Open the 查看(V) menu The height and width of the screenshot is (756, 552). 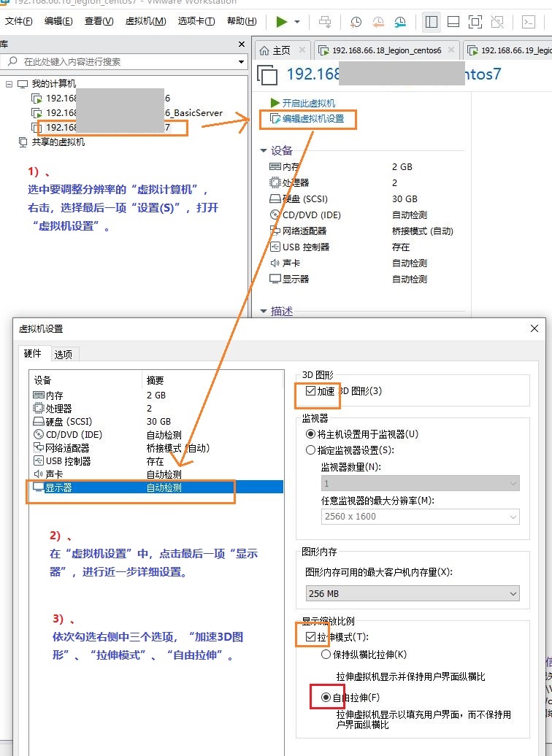[99, 21]
